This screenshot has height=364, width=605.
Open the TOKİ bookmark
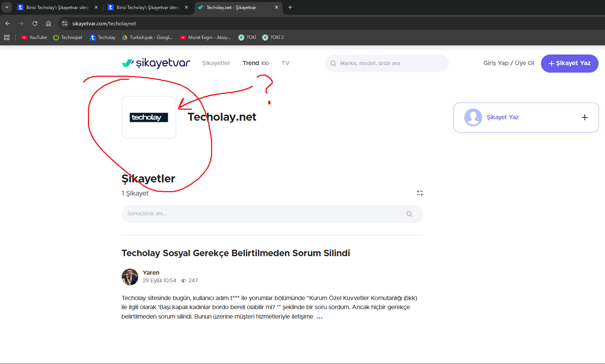pos(247,37)
